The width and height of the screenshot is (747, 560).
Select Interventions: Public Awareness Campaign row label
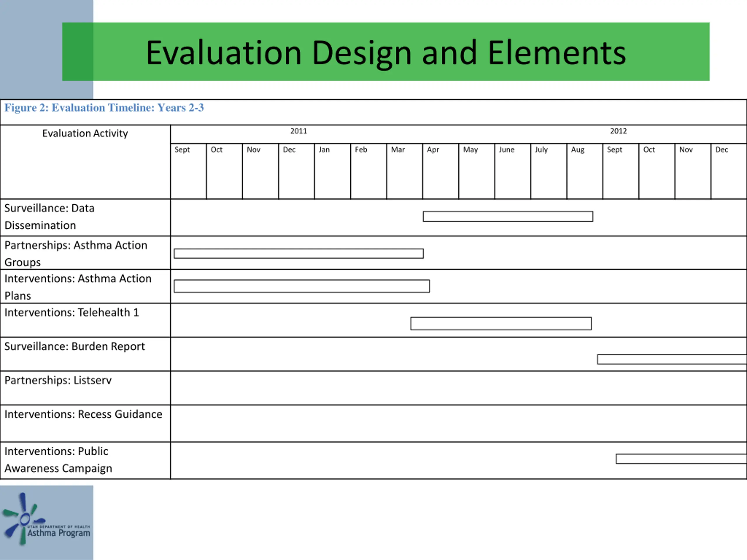tap(58, 460)
